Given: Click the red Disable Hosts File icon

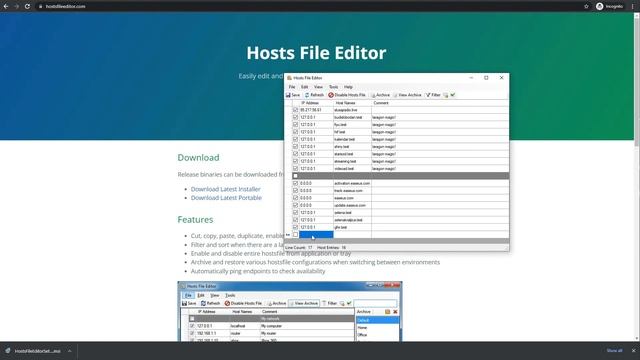Looking at the screenshot, I should 331,95.
